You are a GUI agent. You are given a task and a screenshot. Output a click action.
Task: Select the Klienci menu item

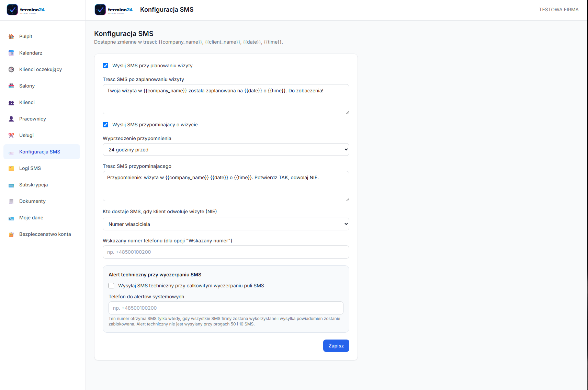click(x=42, y=102)
